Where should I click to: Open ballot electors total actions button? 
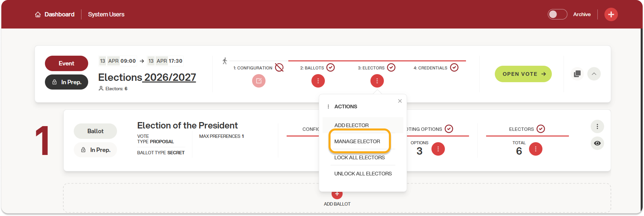(535, 149)
